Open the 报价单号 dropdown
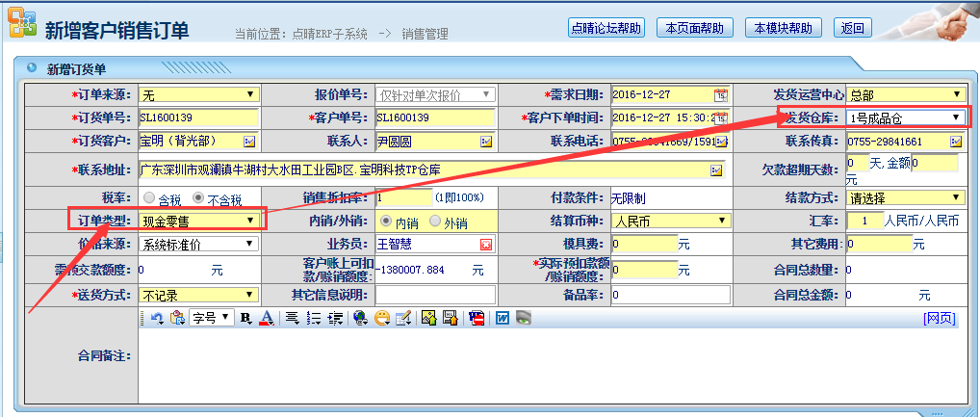This screenshot has height=417, width=980. click(x=436, y=95)
